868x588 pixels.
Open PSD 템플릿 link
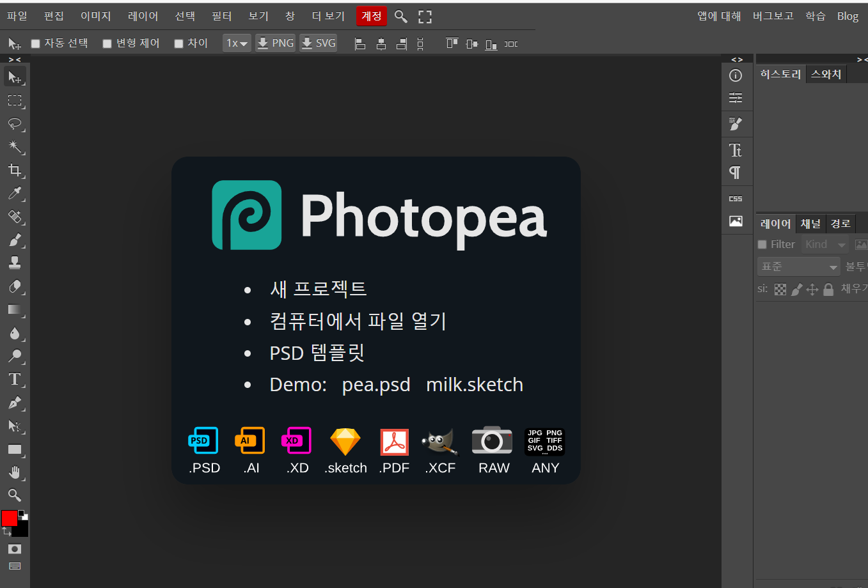point(317,353)
